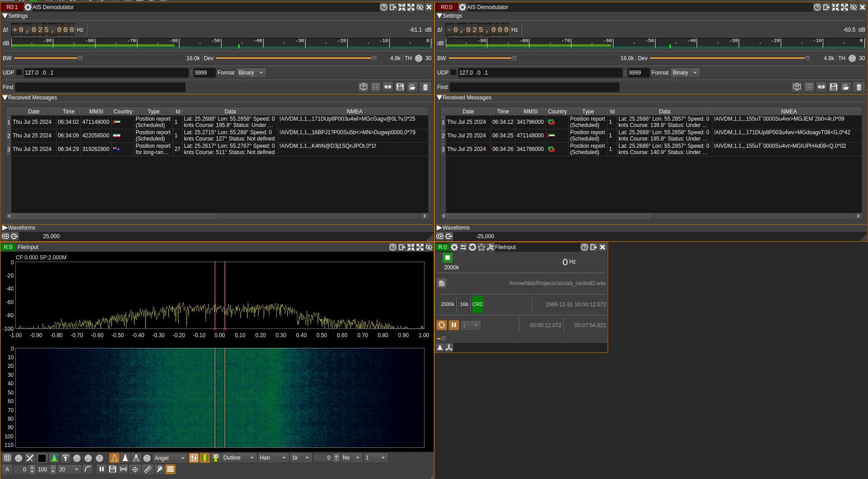This screenshot has width=868, height=479.
Task: Open the Outline 3D style dropdown
Action: click(239, 458)
